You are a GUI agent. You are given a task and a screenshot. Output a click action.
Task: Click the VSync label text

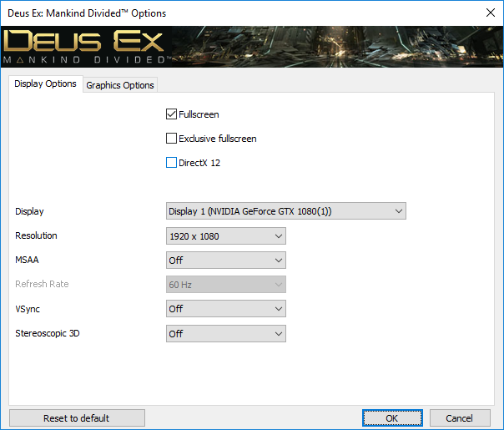pyautogui.click(x=28, y=309)
